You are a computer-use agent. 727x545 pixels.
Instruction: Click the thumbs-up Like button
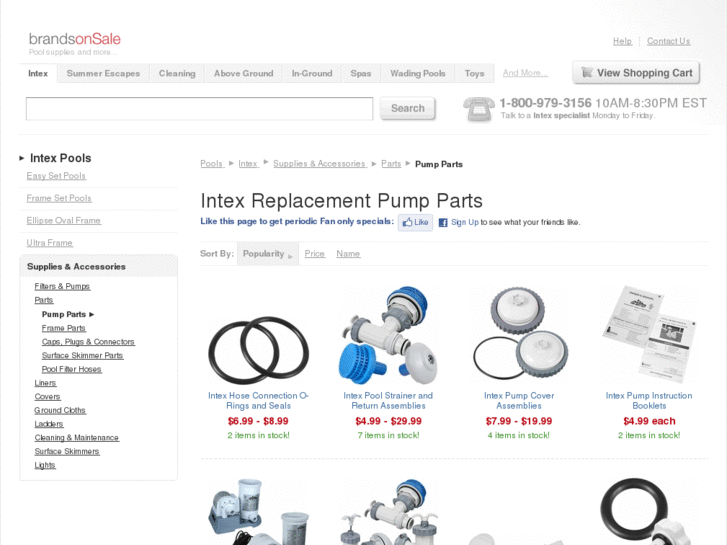click(415, 222)
